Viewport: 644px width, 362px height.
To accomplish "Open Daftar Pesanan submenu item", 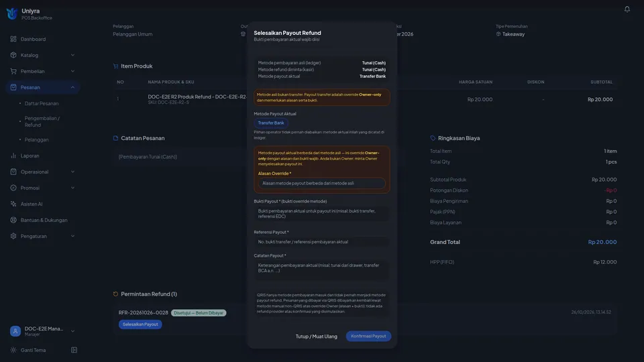I will point(43,103).
